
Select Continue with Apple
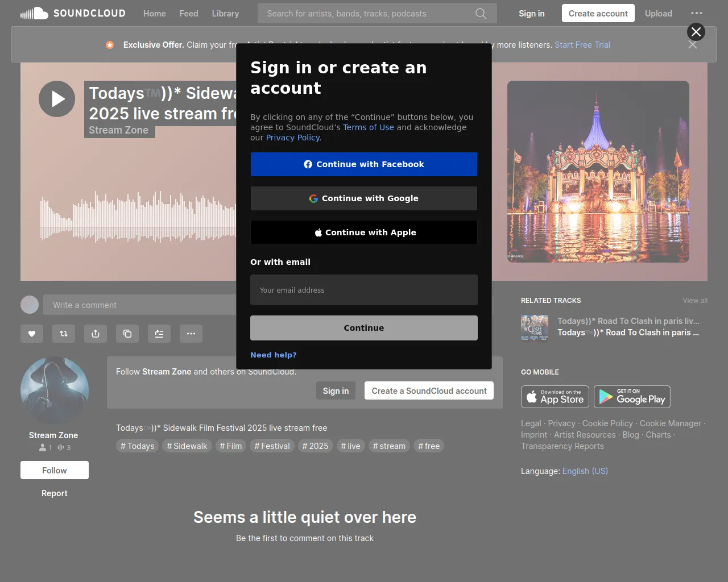364,232
